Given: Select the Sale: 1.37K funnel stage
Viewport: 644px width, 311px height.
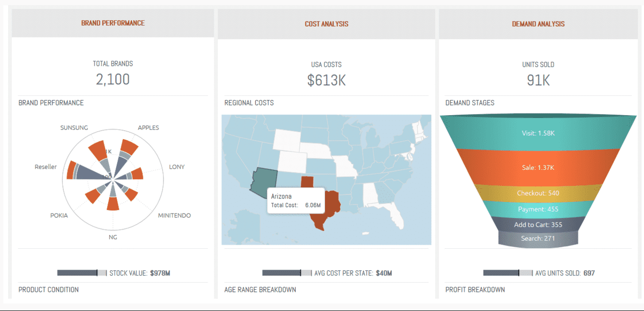Looking at the screenshot, I should click(x=538, y=167).
